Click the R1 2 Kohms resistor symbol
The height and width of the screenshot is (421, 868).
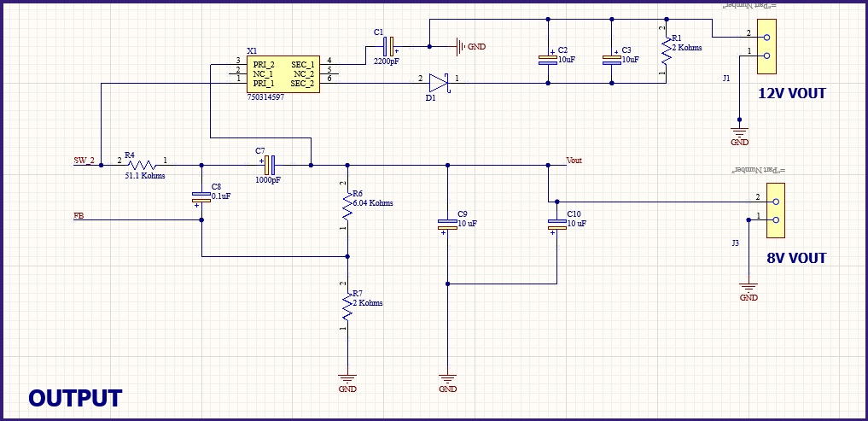pyautogui.click(x=666, y=53)
